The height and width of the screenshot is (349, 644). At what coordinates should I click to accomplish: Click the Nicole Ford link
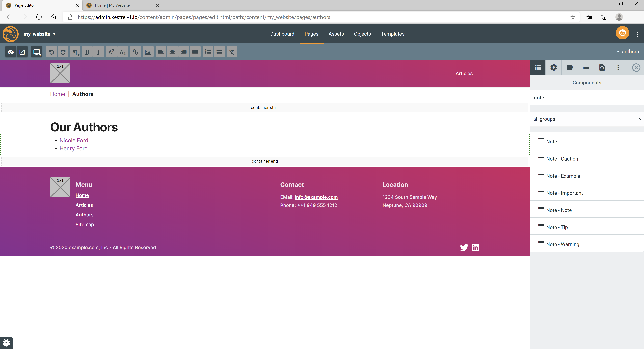(74, 140)
